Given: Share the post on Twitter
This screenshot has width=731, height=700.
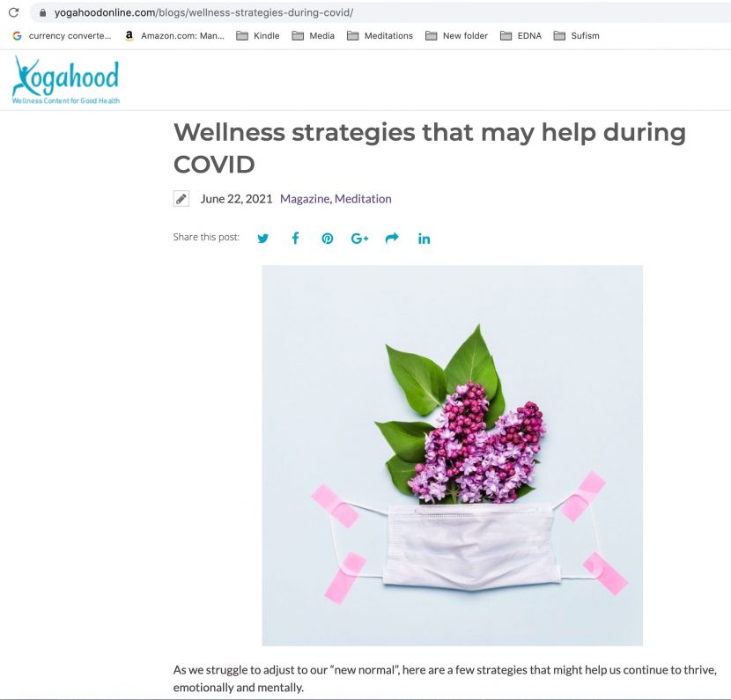Looking at the screenshot, I should click(x=263, y=239).
